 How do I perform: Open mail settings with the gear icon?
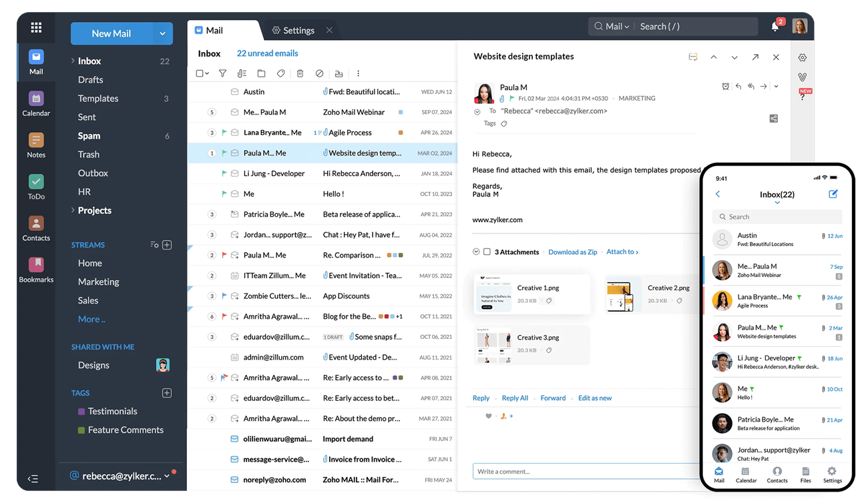coord(802,57)
